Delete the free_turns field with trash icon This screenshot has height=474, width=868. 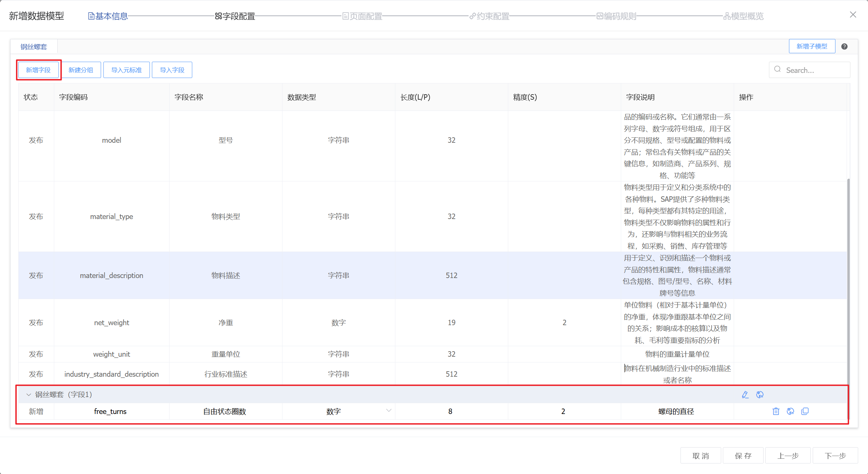[776, 411]
